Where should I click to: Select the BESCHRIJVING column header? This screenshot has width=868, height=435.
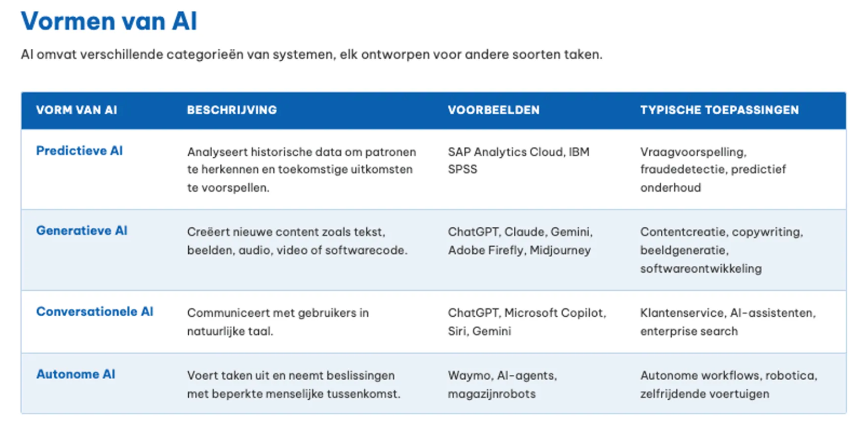232,110
